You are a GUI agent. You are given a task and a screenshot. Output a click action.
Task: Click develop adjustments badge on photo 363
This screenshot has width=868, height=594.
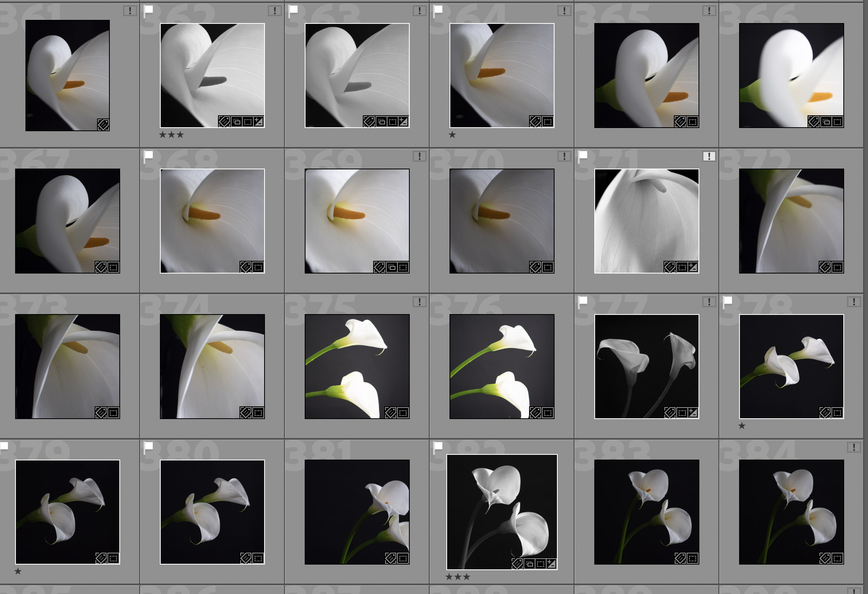(x=403, y=122)
